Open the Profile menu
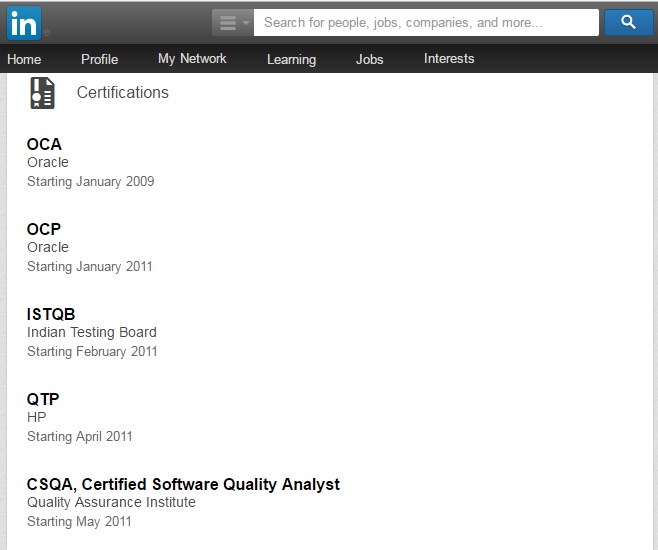Image resolution: width=658 pixels, height=550 pixels. point(99,59)
